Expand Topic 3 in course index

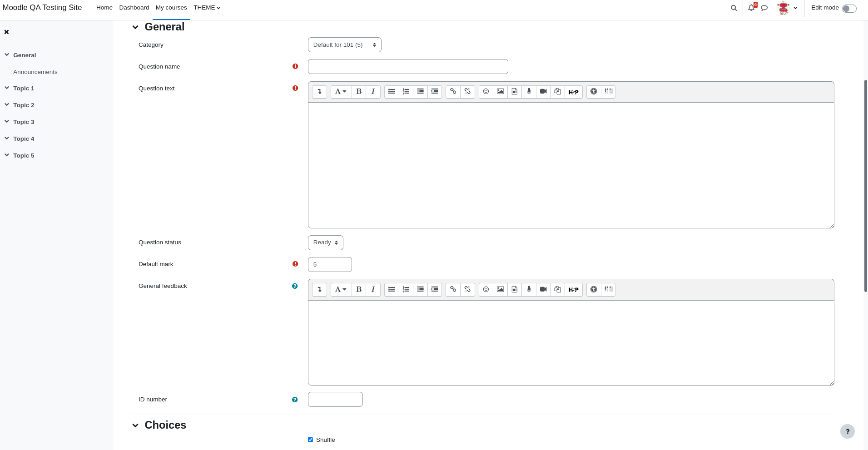pyautogui.click(x=7, y=122)
